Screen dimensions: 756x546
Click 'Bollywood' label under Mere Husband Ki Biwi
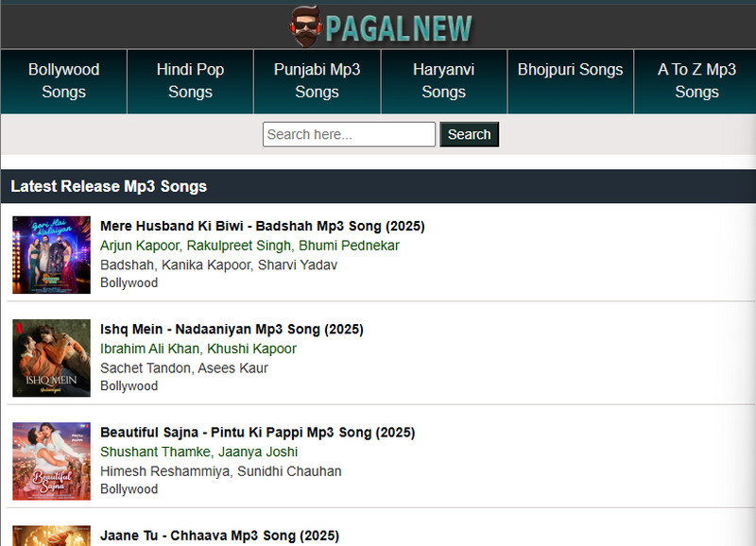129,282
